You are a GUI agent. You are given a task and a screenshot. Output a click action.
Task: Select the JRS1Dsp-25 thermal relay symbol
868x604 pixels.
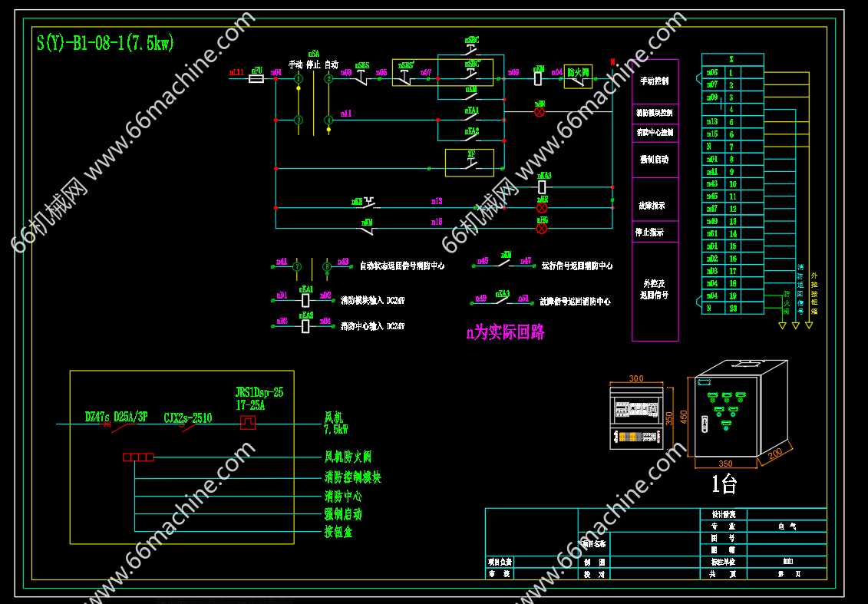248,423
